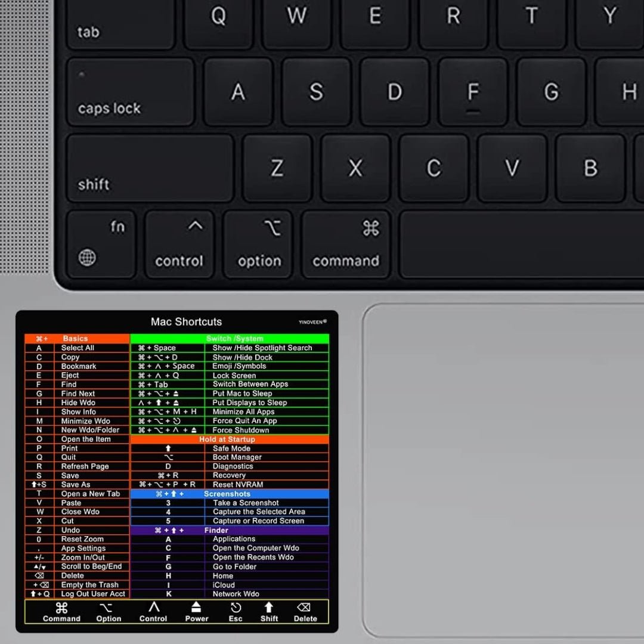This screenshot has width=644, height=644.
Task: Click the purple Finder header bar
Action: (x=230, y=530)
